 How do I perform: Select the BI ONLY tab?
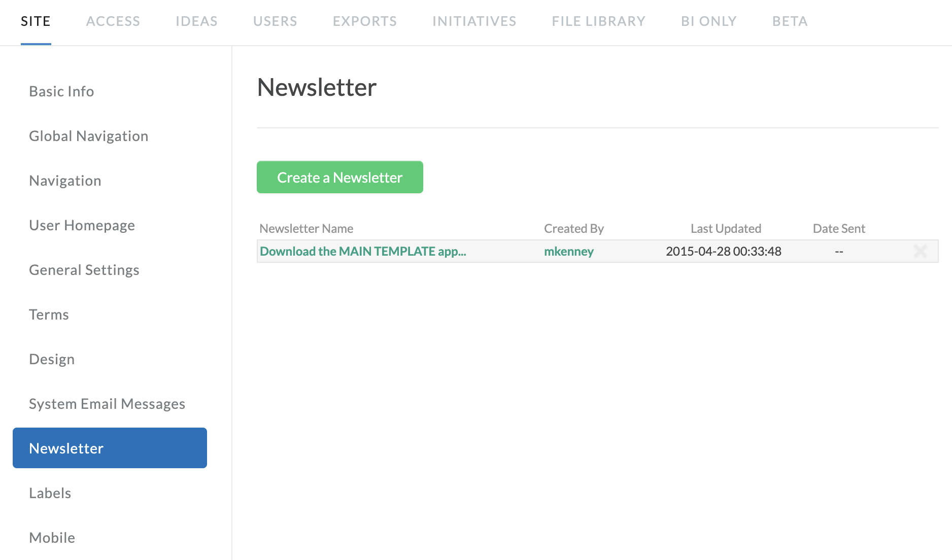pyautogui.click(x=709, y=21)
